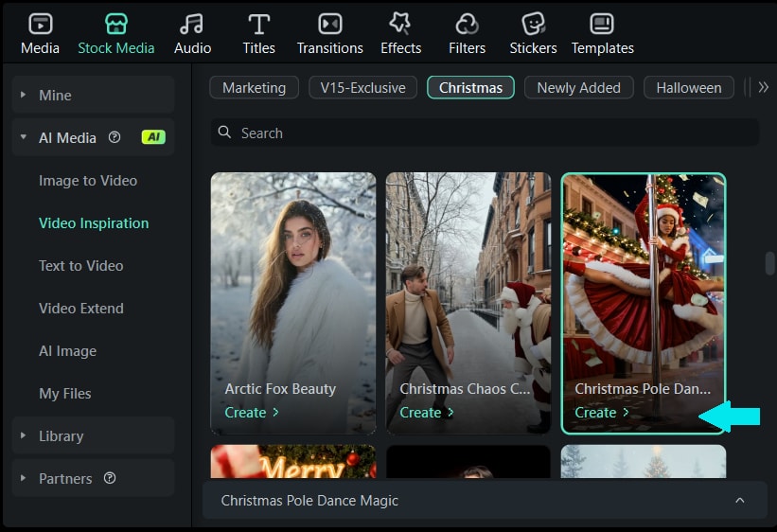Select the V15-Exclusive category tab
The width and height of the screenshot is (777, 532).
pos(362,88)
